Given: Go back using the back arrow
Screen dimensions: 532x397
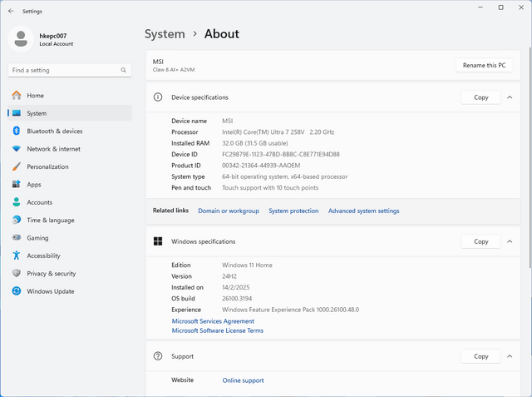Looking at the screenshot, I should (x=11, y=11).
